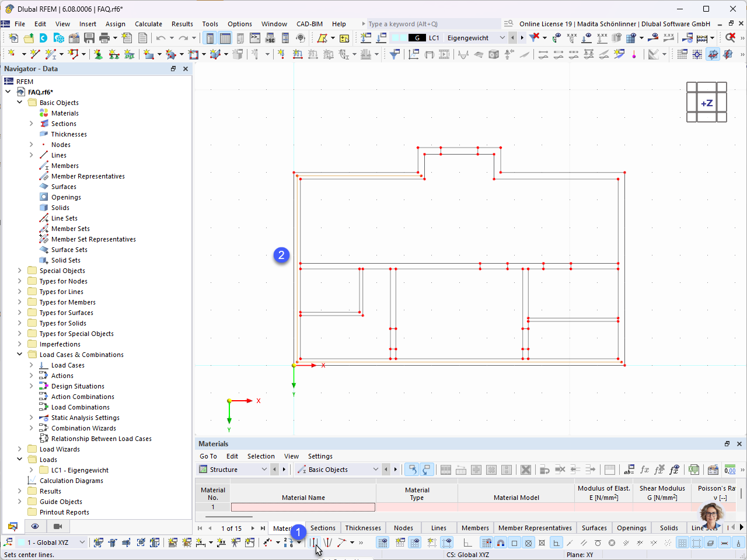Open the Views camera tab in Navigator
Viewport: 747px width, 560px height.
pyautogui.click(x=57, y=526)
